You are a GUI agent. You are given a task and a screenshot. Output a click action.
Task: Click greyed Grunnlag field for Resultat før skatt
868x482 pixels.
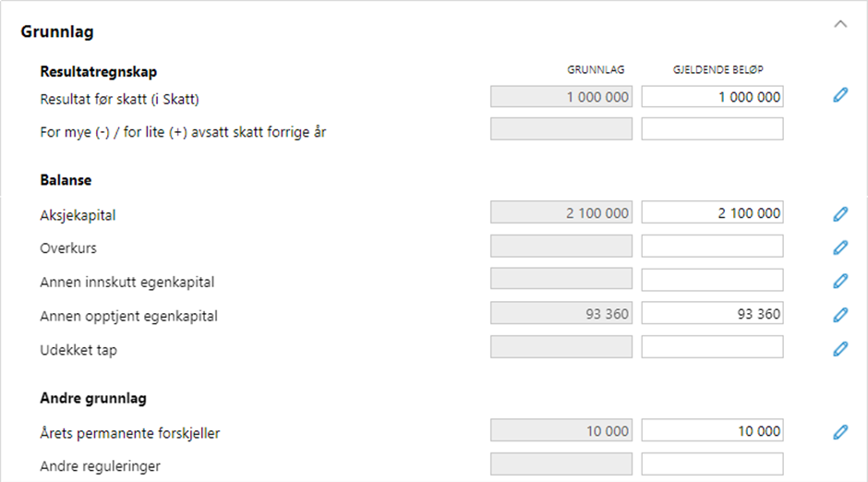click(x=561, y=97)
